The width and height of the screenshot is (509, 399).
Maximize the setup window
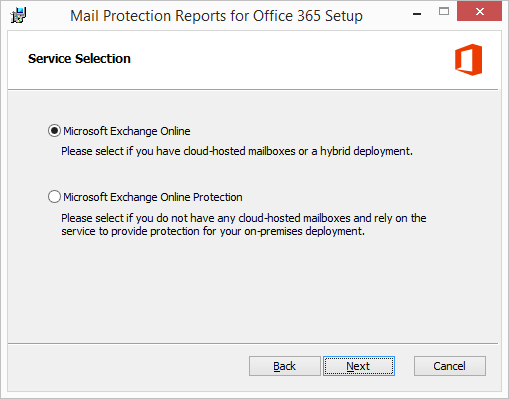[x=444, y=12]
